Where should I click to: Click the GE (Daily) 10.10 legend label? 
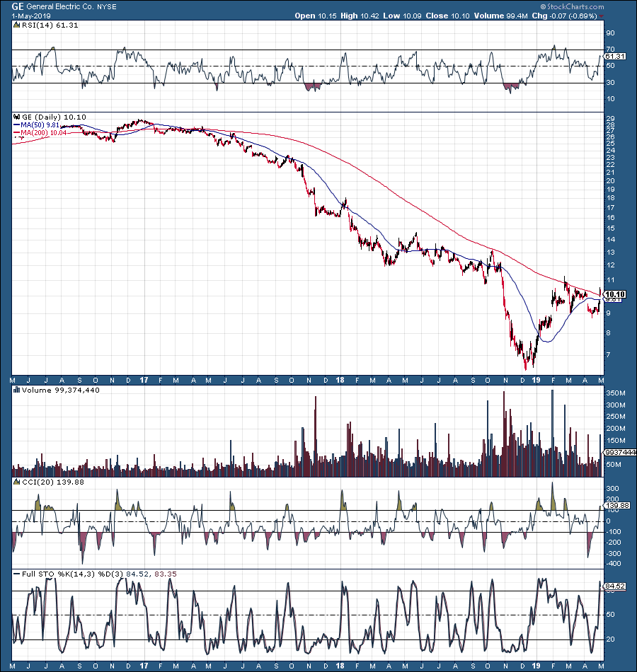(x=54, y=117)
